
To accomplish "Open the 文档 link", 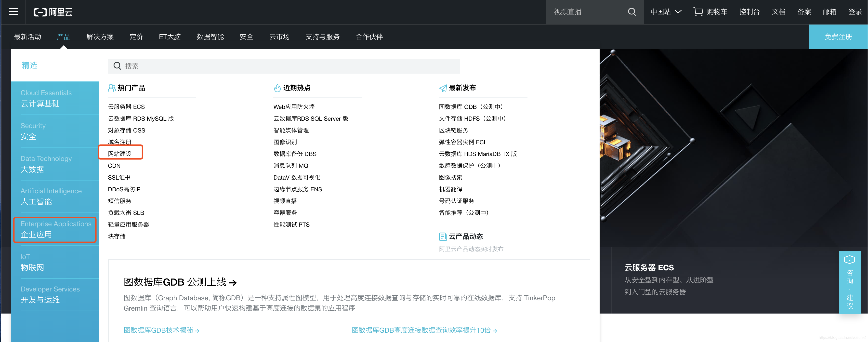I will tap(778, 12).
